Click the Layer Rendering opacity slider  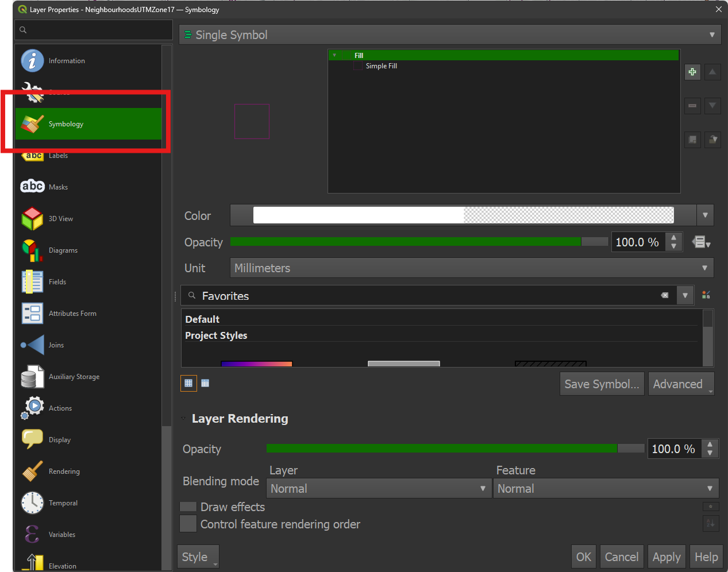coord(455,449)
